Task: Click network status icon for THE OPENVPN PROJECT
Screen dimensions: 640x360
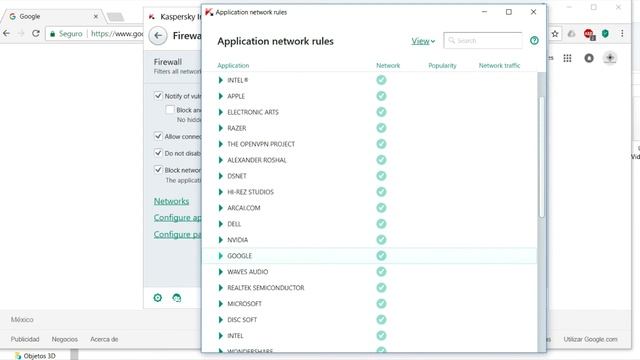Action: (381, 144)
